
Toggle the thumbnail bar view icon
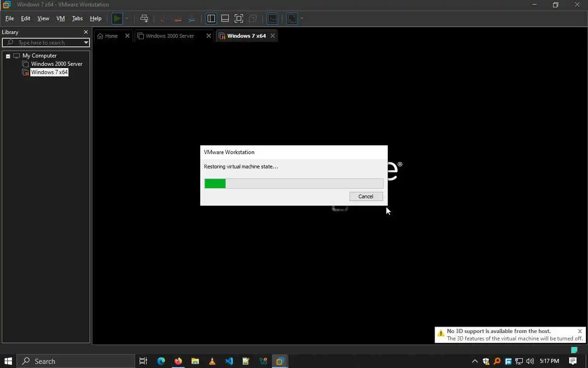click(x=225, y=18)
